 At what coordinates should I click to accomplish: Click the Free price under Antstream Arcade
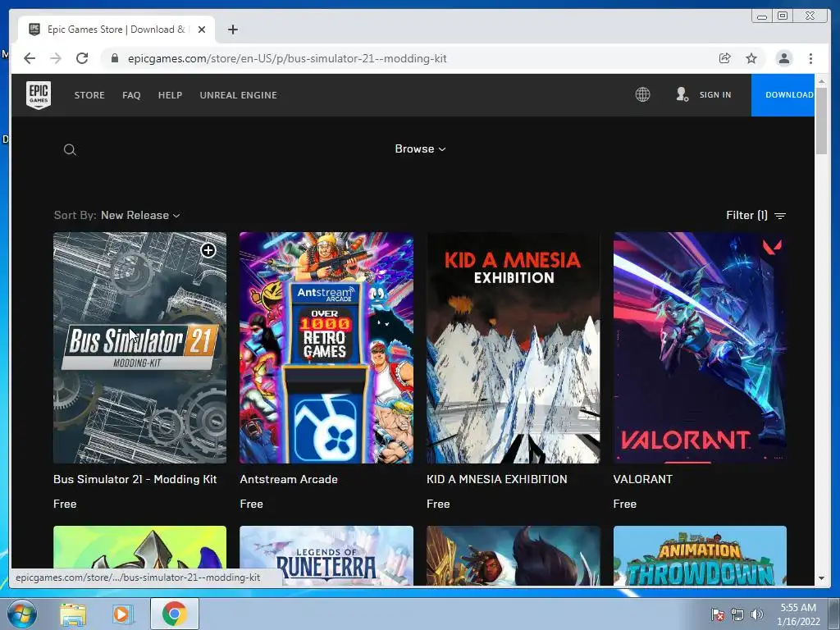(x=251, y=504)
